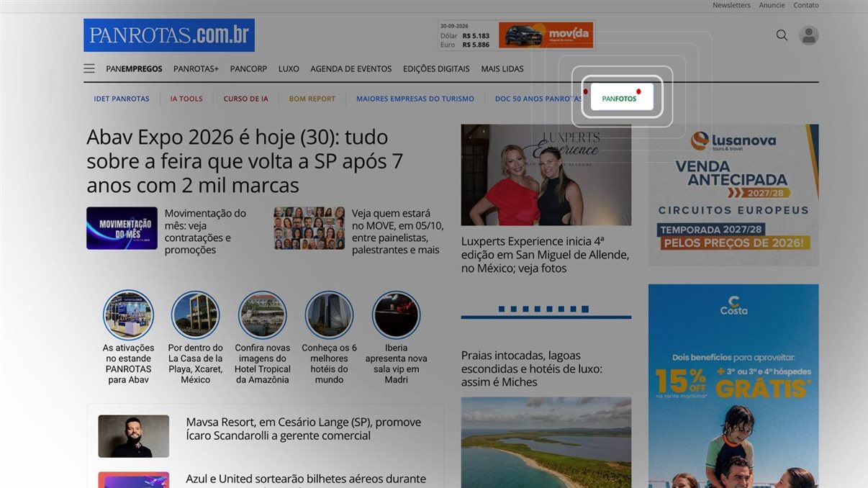Click the search magnifier icon
868x488 pixels.
click(782, 35)
